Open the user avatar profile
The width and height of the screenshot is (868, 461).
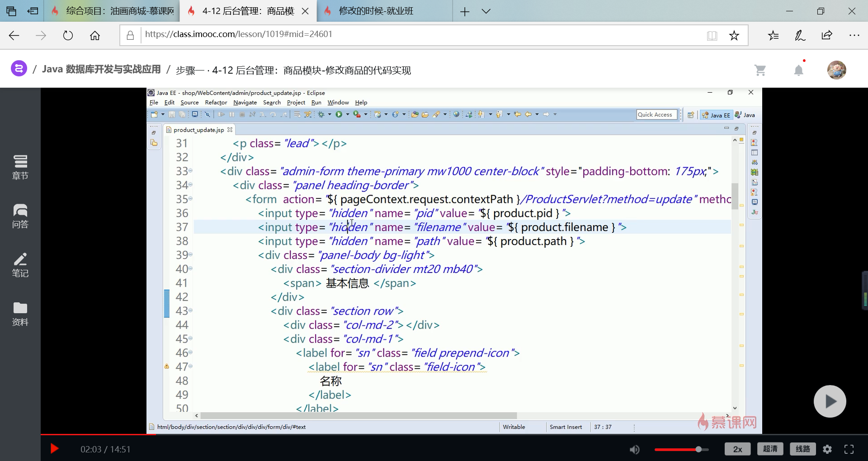click(837, 70)
